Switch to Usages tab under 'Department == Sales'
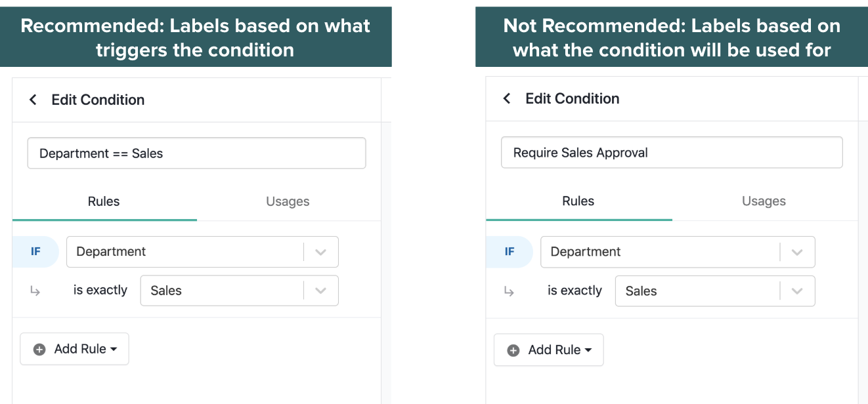 tap(288, 201)
